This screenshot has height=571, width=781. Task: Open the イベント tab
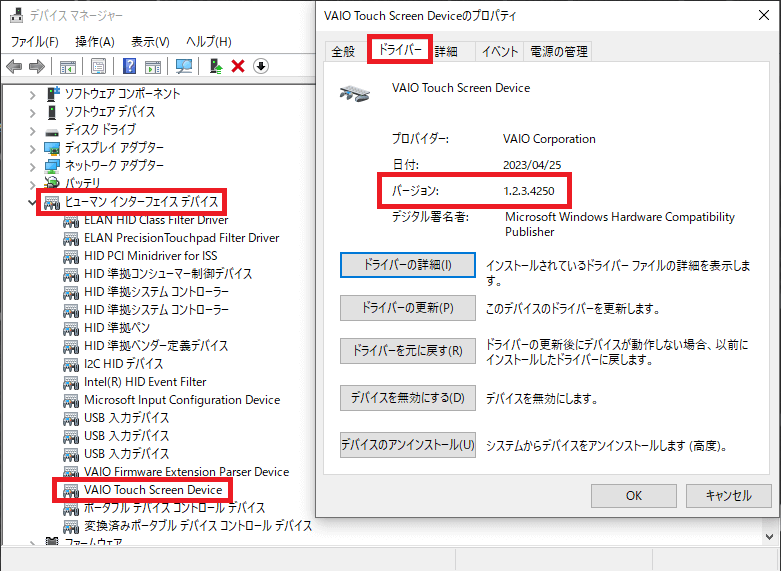[x=500, y=51]
